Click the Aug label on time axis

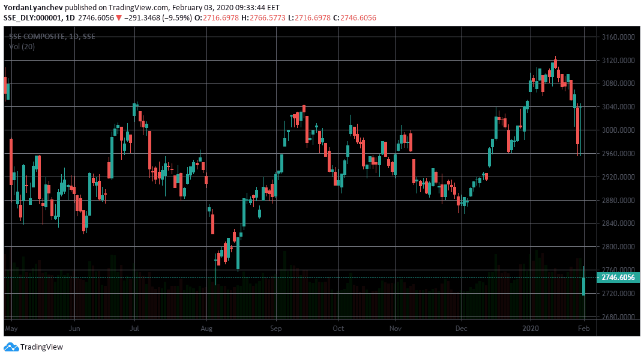click(206, 329)
